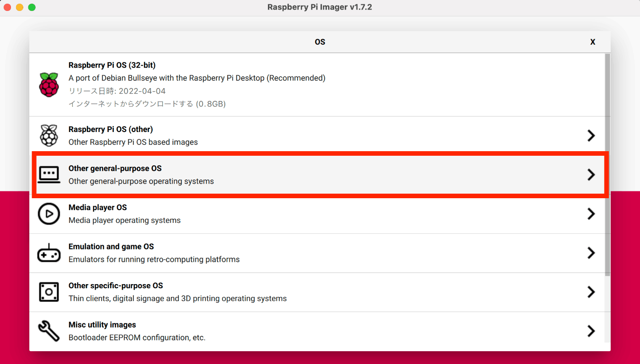Screen dimensions: 640x364
Task: Click the OS list vertical scrollbar
Action: point(607,164)
